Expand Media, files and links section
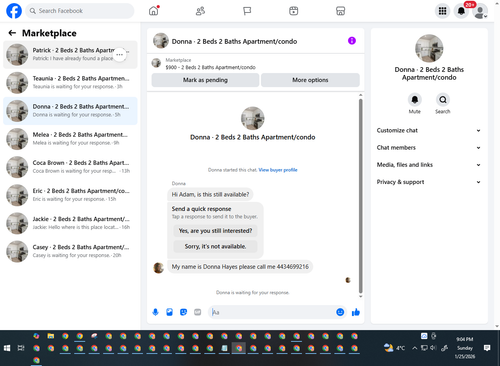This screenshot has height=366, width=500. 429,165
